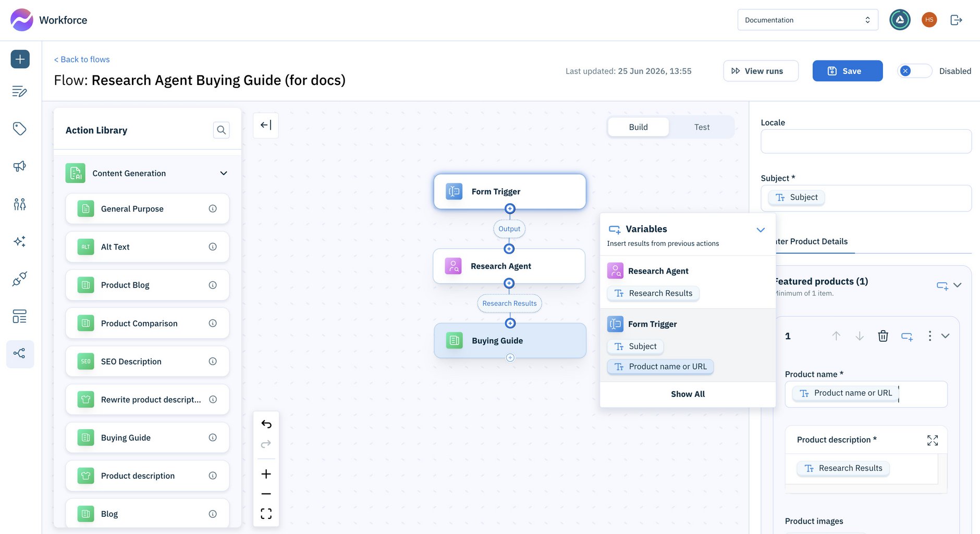980x534 pixels.
Task: Insert variable into item 1
Action: (907, 337)
